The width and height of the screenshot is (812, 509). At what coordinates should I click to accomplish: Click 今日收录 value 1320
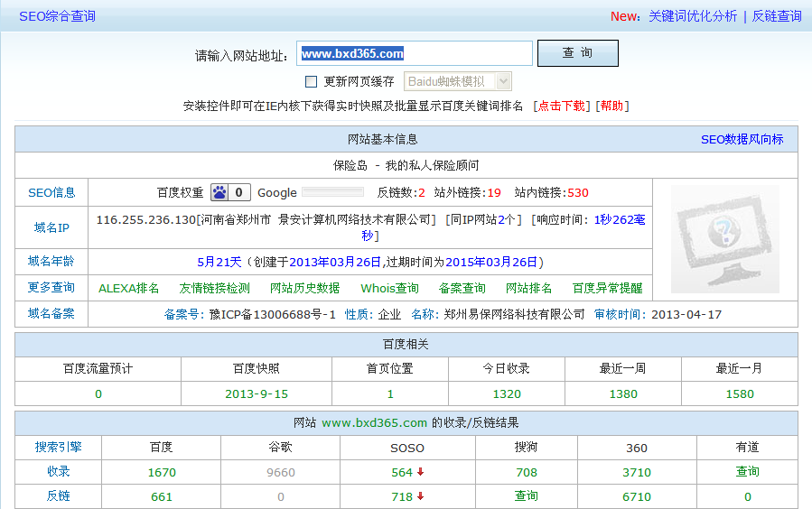pyautogui.click(x=507, y=394)
